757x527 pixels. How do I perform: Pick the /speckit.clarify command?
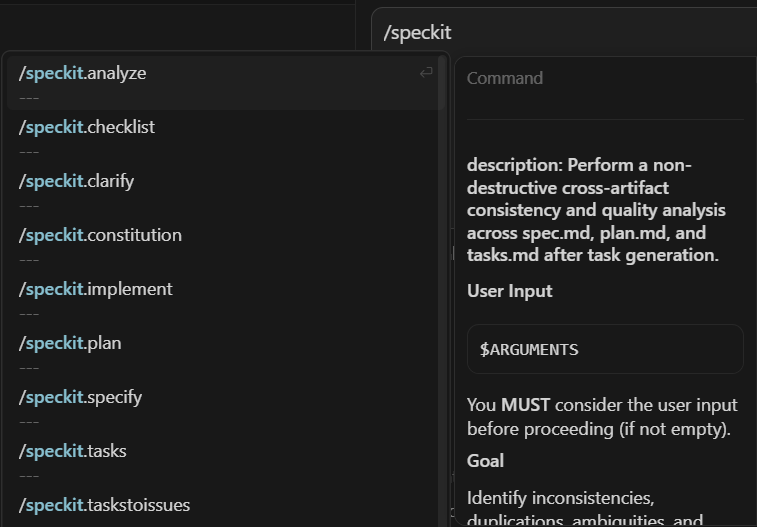point(225,191)
